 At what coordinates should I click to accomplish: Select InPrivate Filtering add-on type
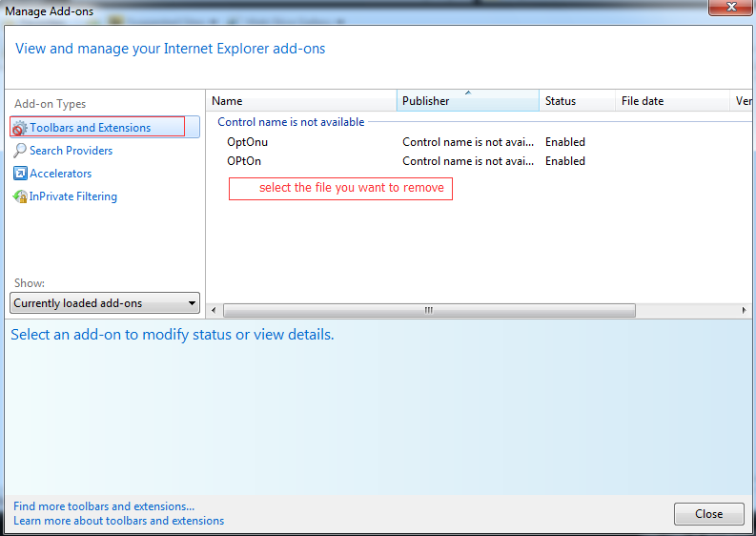coord(72,196)
